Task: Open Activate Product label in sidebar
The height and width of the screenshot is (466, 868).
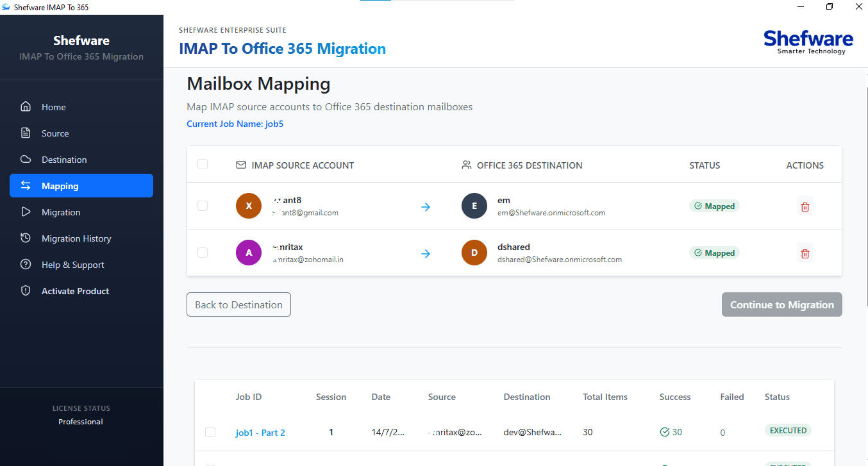Action: click(x=76, y=291)
